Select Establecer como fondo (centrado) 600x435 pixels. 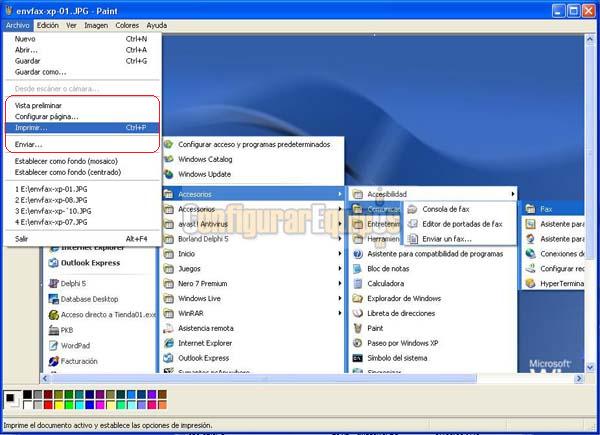pyautogui.click(x=82, y=172)
